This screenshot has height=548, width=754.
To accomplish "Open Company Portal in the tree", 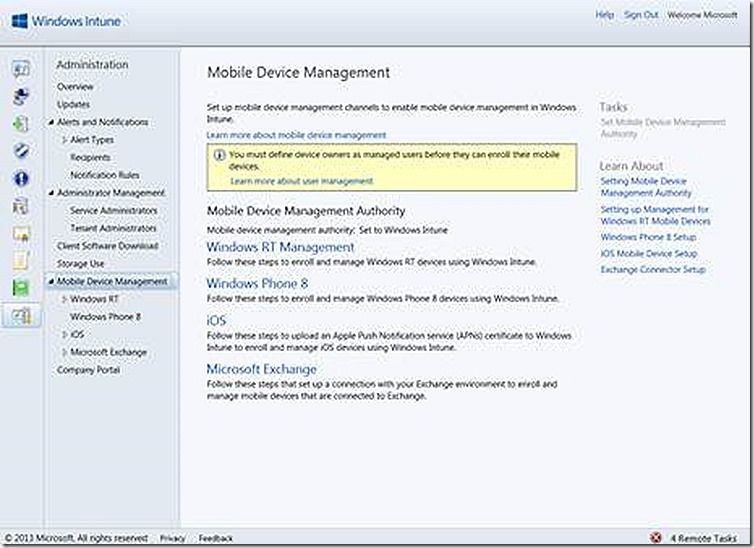I will pyautogui.click(x=88, y=370).
